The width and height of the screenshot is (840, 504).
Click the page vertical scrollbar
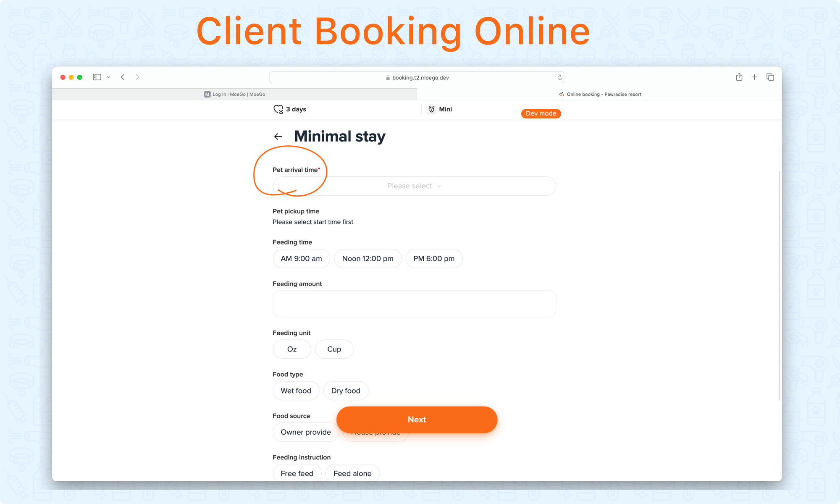pos(780,286)
